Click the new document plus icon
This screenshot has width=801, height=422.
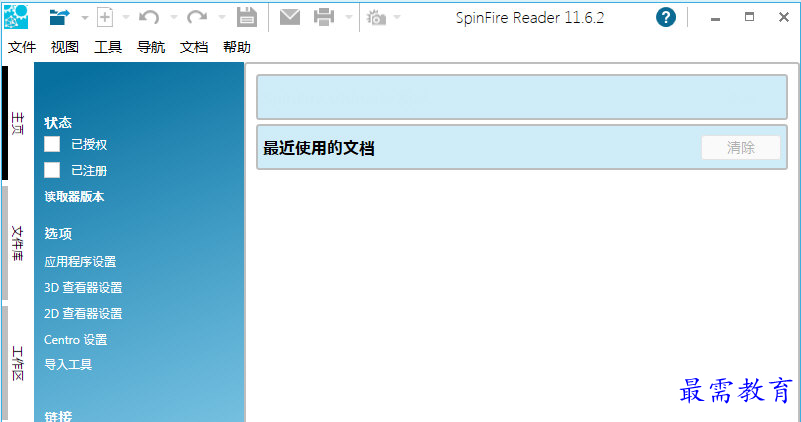(105, 17)
